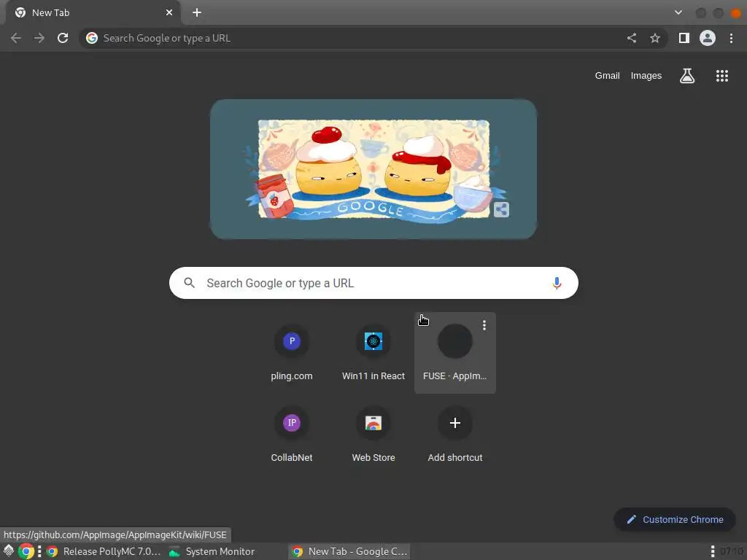Open the system tray dots handle
This screenshot has height=560, width=747.
click(713, 551)
